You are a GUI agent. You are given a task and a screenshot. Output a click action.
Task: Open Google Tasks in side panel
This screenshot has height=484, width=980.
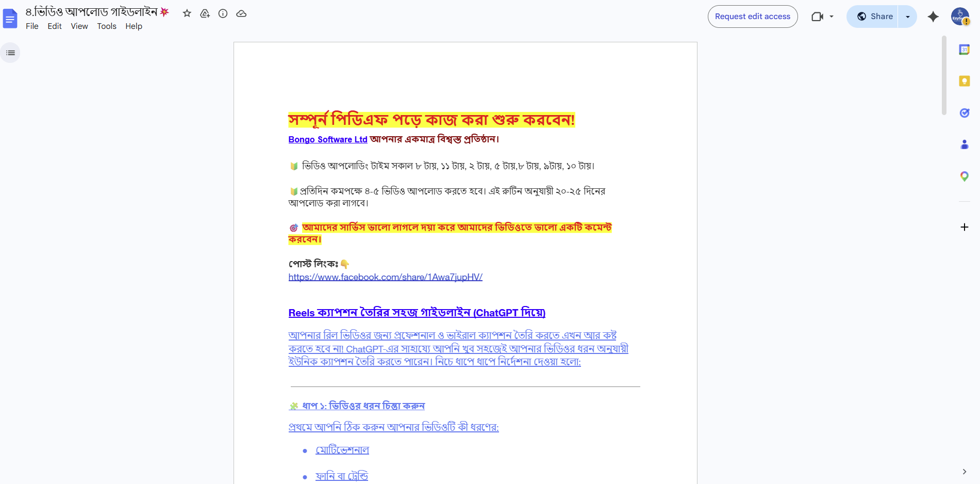pos(964,113)
